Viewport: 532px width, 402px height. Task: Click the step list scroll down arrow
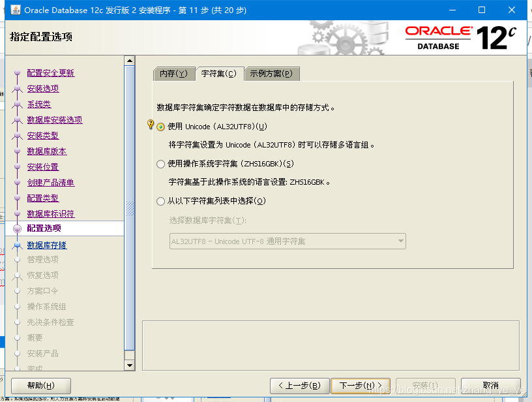pos(130,365)
